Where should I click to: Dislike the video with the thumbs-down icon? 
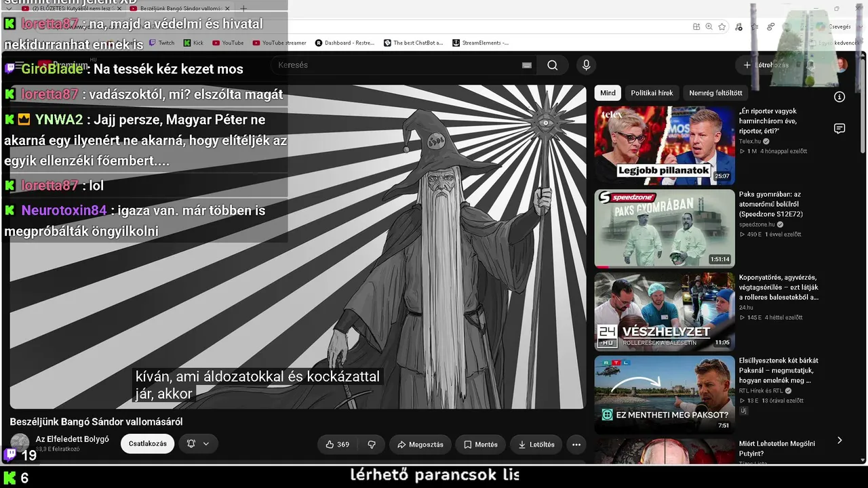tap(372, 445)
